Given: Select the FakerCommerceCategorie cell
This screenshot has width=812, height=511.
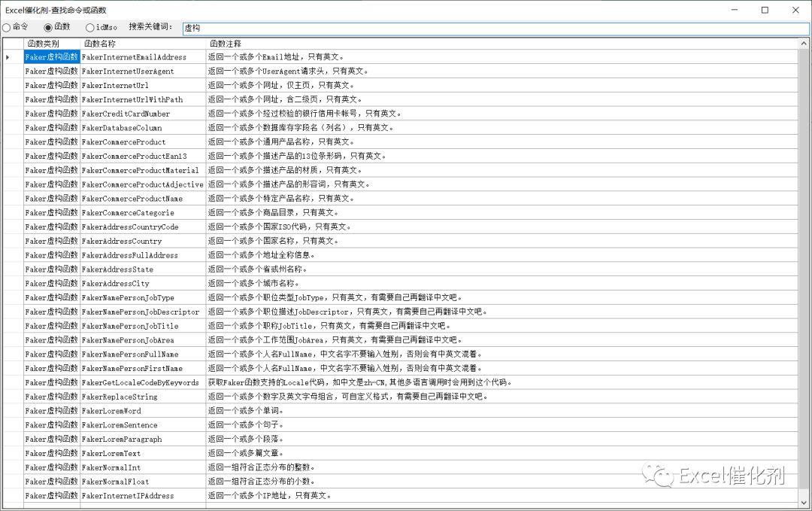Looking at the screenshot, I should click(x=143, y=212).
